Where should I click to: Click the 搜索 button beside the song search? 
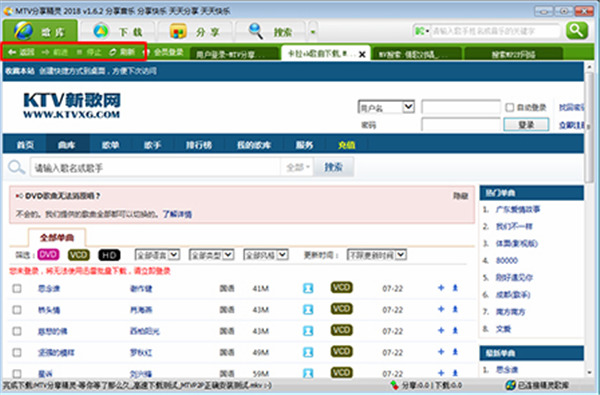tap(333, 167)
